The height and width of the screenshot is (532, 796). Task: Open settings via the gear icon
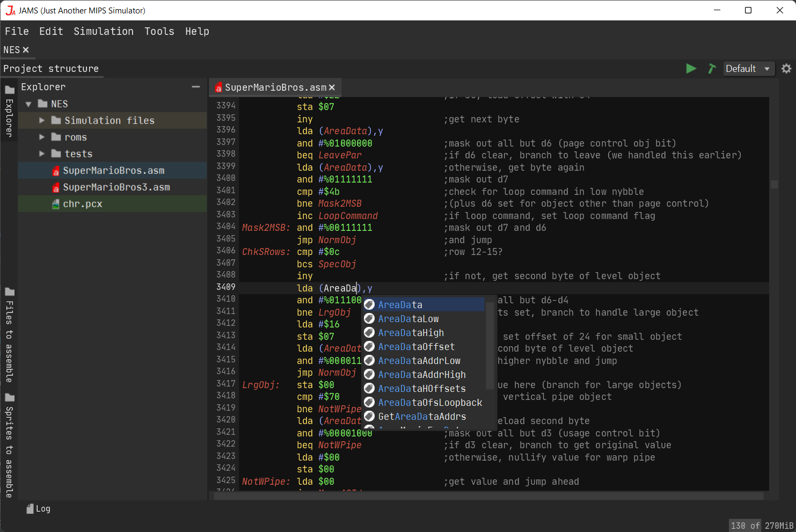click(x=786, y=69)
